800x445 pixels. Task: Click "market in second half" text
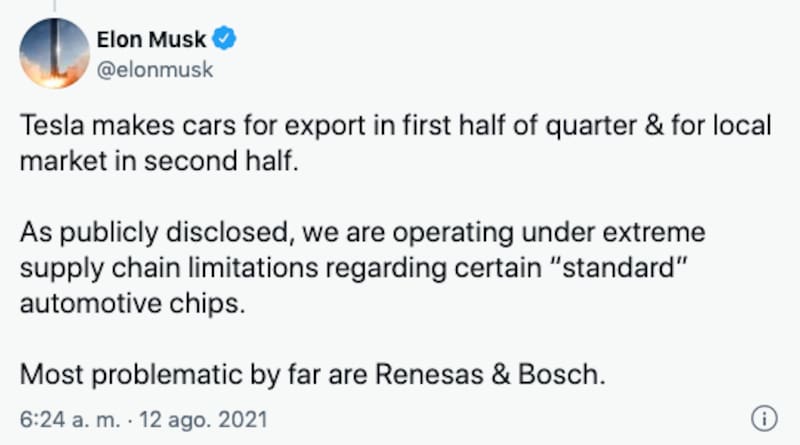pyautogui.click(x=159, y=161)
